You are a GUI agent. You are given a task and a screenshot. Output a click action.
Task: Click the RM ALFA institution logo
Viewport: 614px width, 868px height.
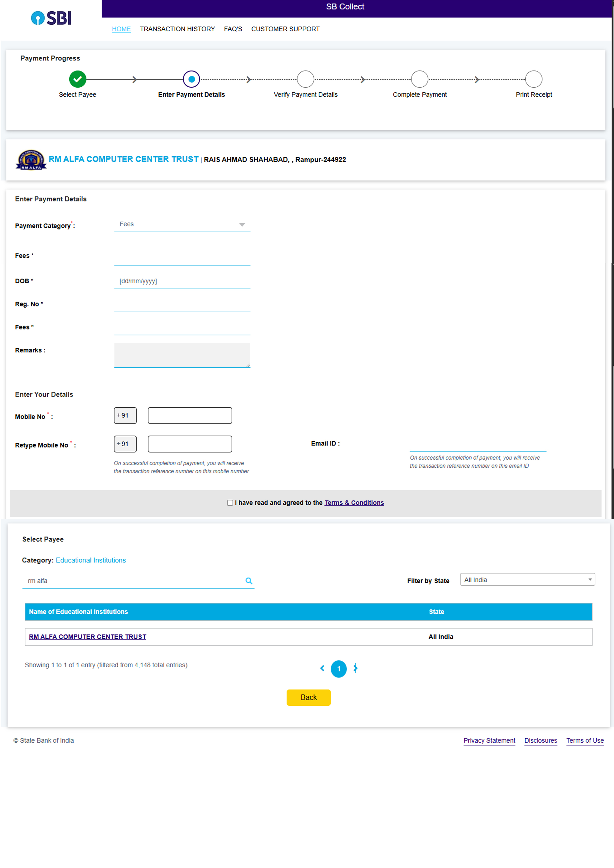[x=31, y=160]
